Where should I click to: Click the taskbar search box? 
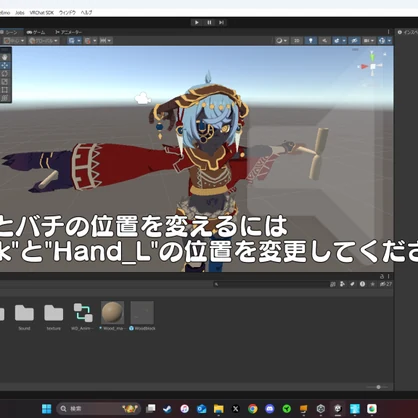pos(99,408)
